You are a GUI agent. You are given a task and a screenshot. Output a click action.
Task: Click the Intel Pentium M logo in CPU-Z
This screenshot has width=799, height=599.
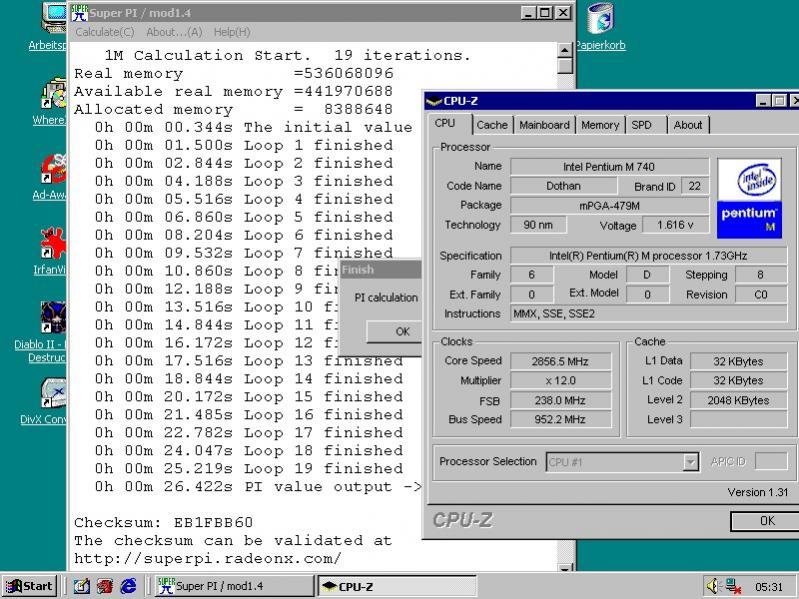click(749, 199)
